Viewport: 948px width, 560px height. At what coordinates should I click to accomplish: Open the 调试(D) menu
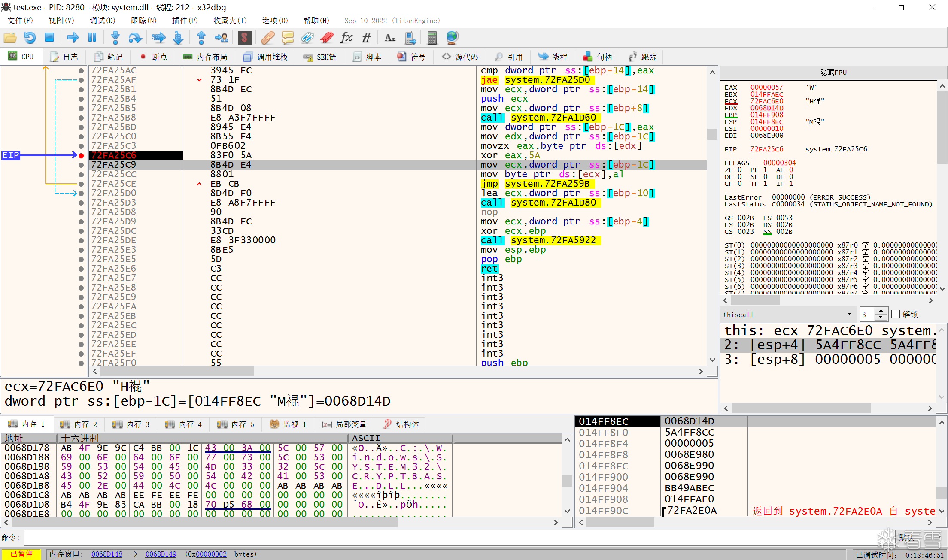point(102,21)
